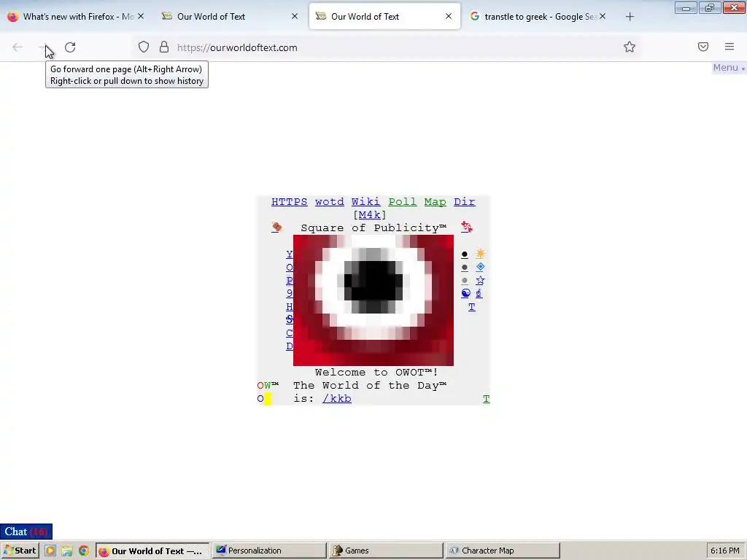The width and height of the screenshot is (747, 560).
Task: Click the dark gray circle link below the black circle
Action: click(465, 268)
